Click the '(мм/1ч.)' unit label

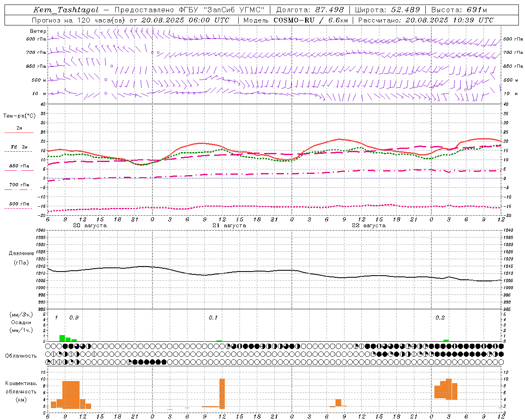(x=21, y=330)
